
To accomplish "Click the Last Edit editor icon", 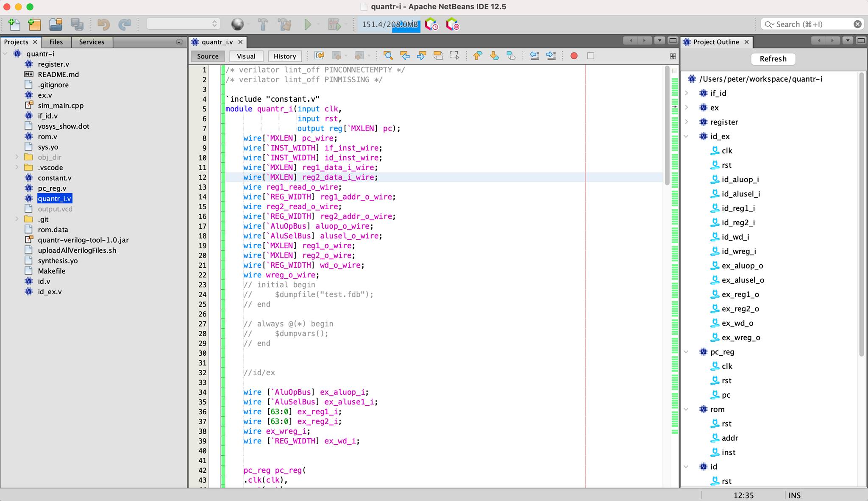I will [x=320, y=55].
